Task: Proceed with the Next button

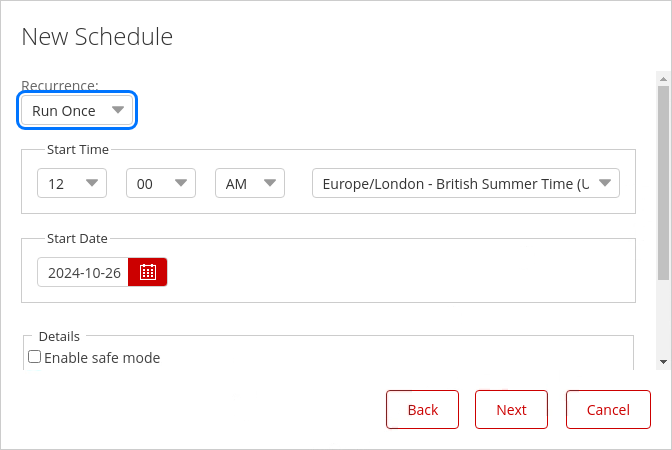Action: point(511,409)
